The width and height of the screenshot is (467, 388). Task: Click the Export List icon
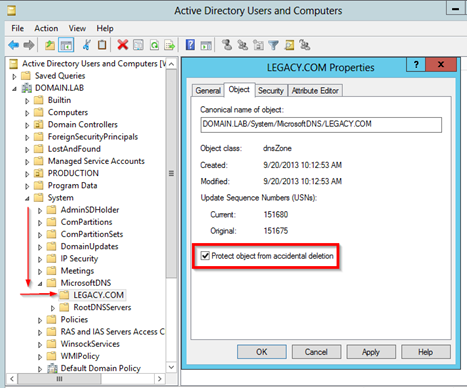[x=170, y=45]
